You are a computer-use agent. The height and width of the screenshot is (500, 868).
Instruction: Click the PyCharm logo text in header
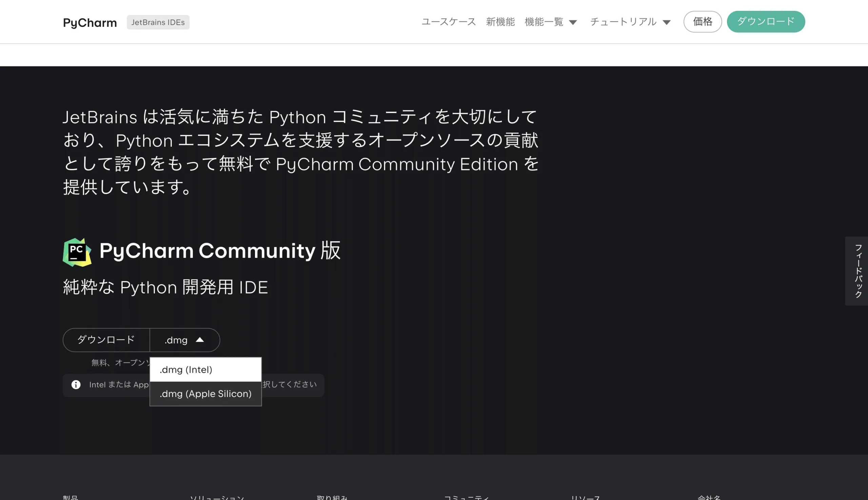[x=90, y=22]
